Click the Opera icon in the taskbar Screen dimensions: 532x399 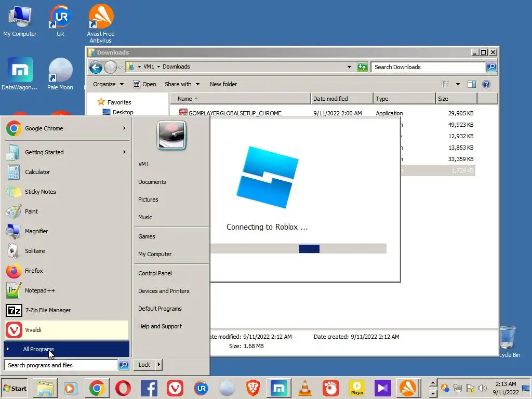[x=123, y=388]
